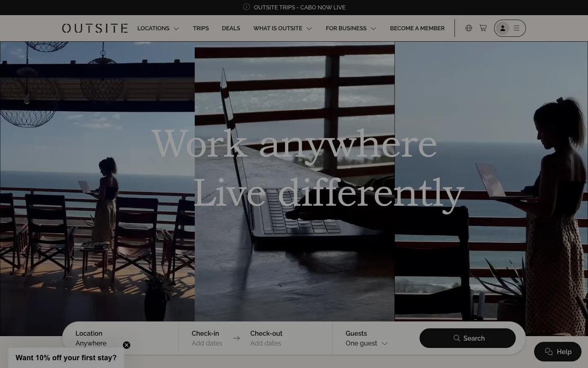Close the 10% off popup
This screenshot has height=368, width=588.
(x=127, y=345)
